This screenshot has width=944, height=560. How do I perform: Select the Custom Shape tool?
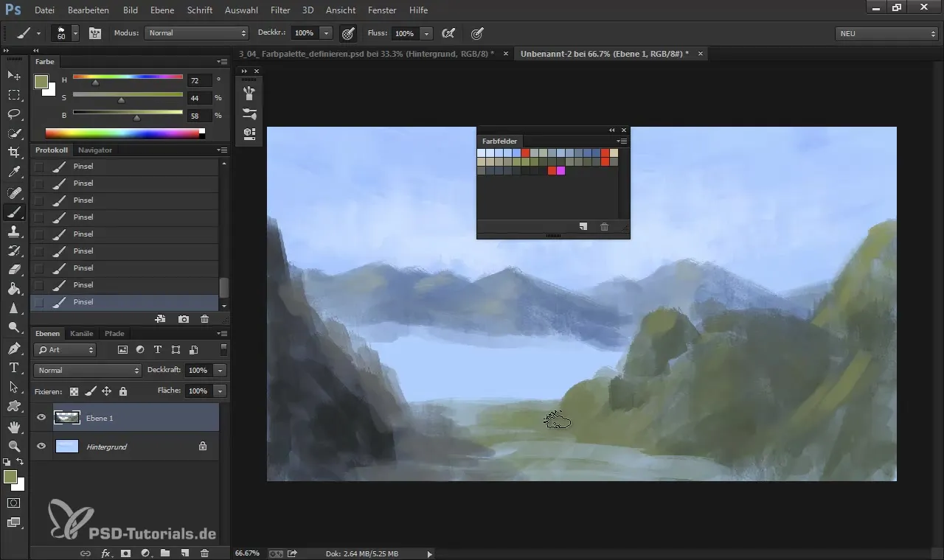click(x=14, y=406)
